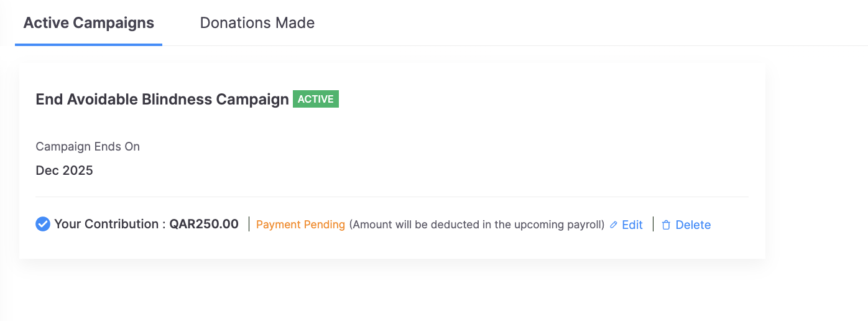Click the orange Payment Pending status
The image size is (868, 321).
tap(300, 225)
